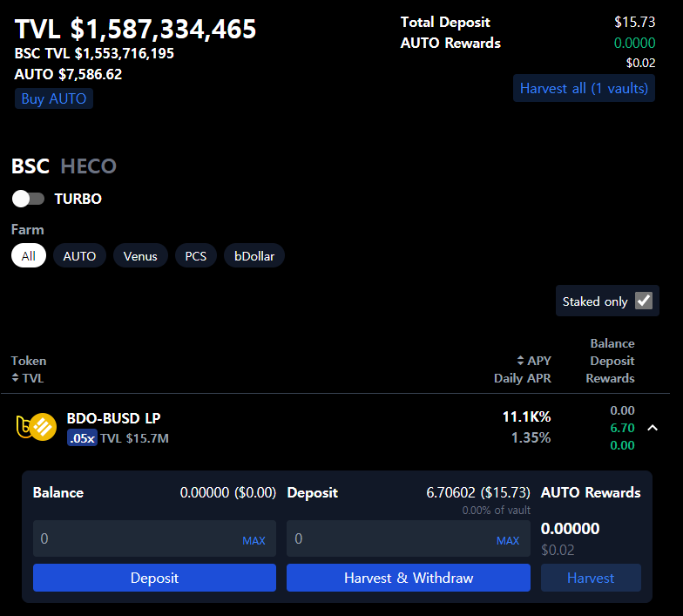Click the BSC TVL $1,553,716,195 text

(94, 53)
